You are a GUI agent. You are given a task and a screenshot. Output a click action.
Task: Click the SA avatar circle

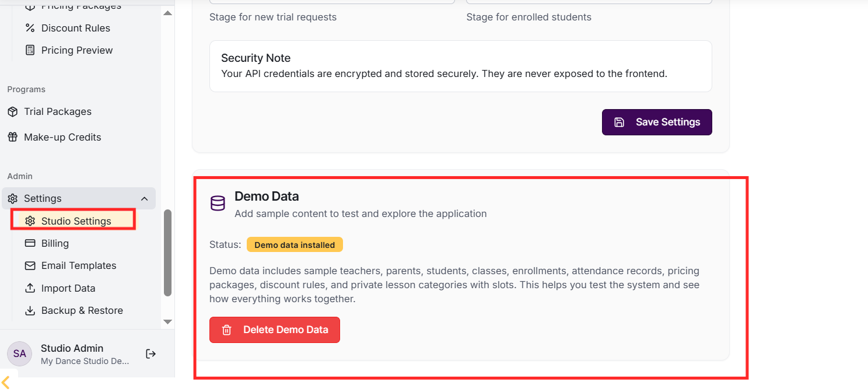pyautogui.click(x=19, y=353)
